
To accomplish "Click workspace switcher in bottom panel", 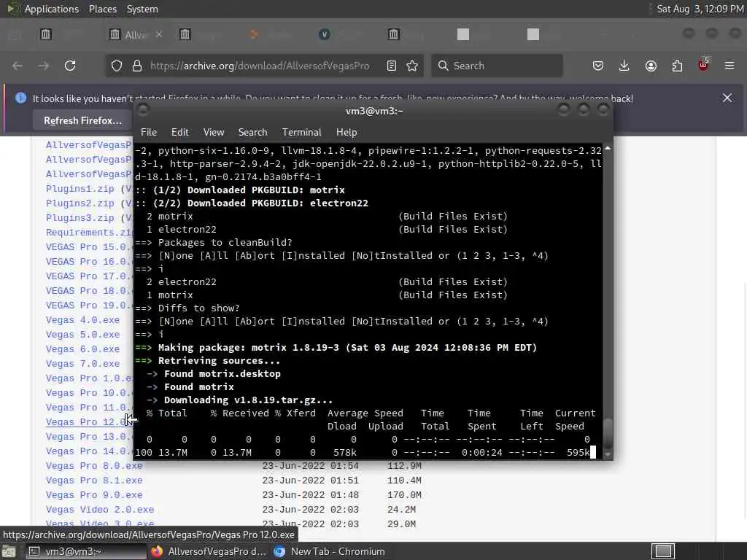I will [663, 551].
